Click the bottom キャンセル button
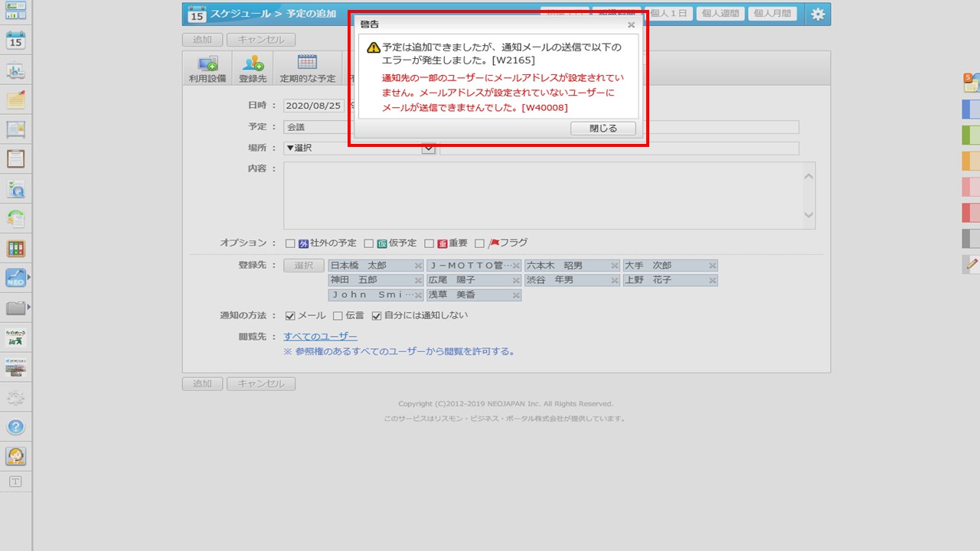980x551 pixels. tap(261, 383)
